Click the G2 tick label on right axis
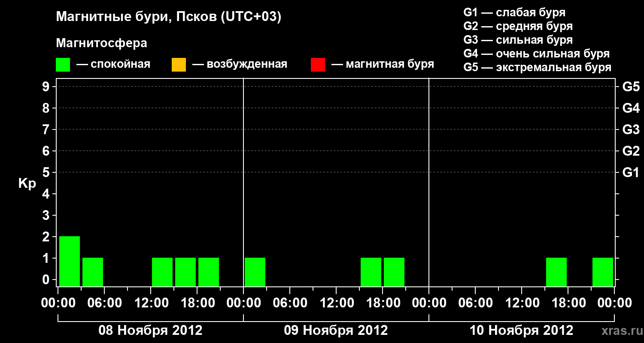 pos(631,151)
